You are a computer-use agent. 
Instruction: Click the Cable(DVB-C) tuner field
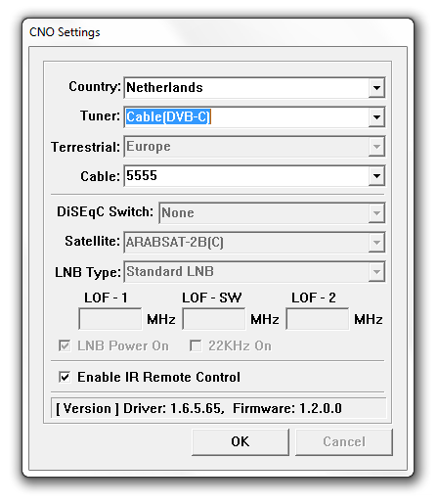246,117
